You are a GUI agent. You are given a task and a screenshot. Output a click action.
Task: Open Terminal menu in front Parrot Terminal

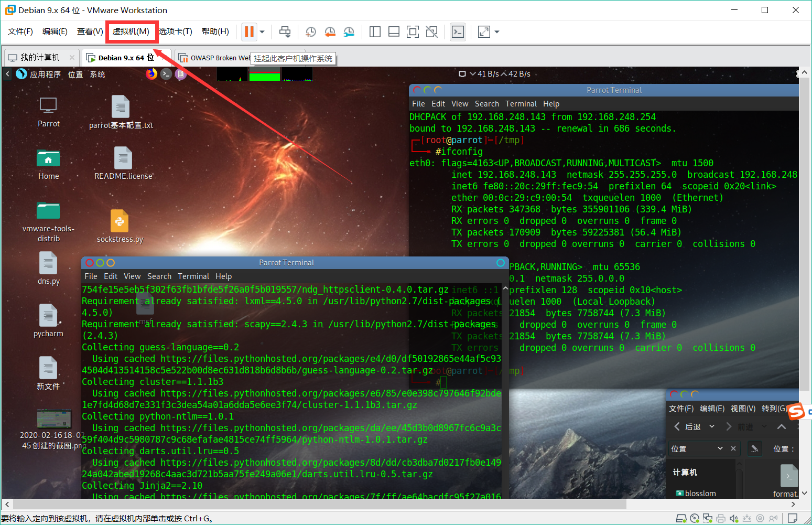tap(193, 276)
